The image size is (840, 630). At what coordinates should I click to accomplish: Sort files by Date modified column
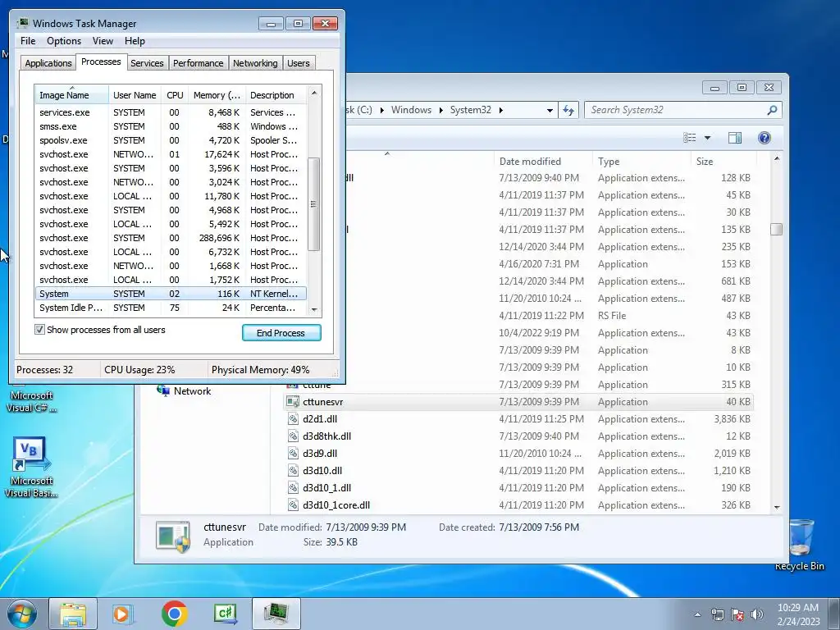point(542,162)
